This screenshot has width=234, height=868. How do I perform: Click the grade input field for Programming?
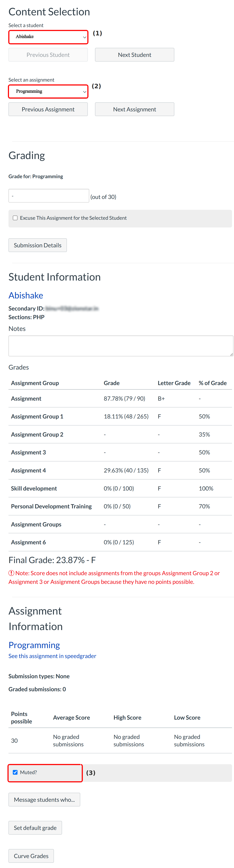click(49, 196)
